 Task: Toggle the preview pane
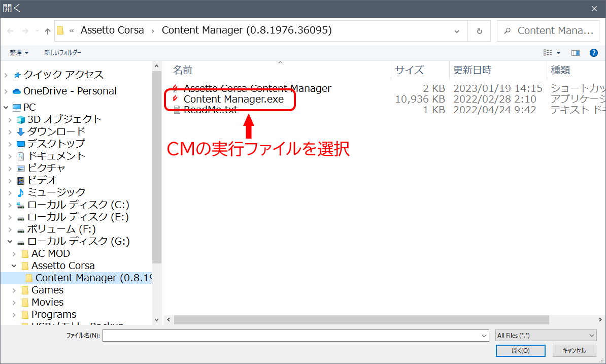(x=576, y=53)
